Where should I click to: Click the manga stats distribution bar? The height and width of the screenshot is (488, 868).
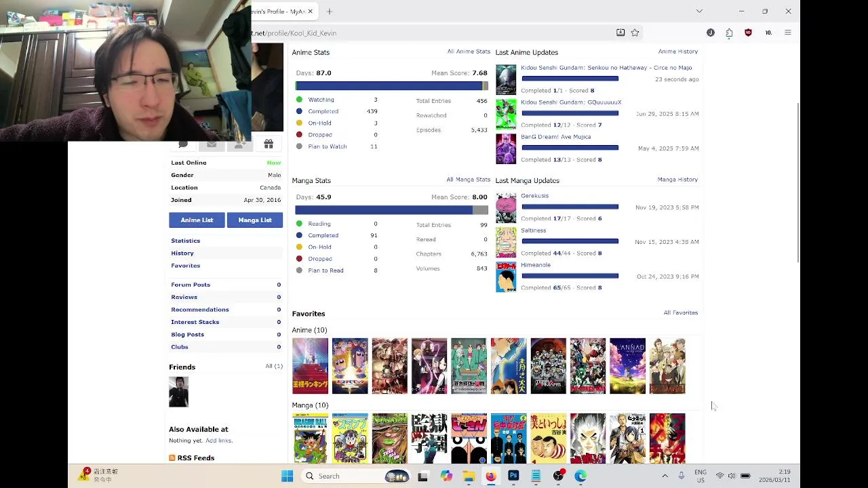tap(391, 210)
